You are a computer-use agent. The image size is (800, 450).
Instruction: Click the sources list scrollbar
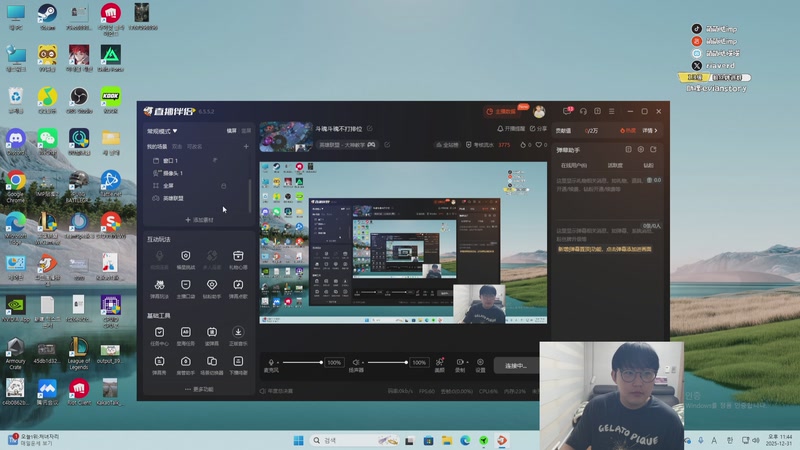coord(249,196)
